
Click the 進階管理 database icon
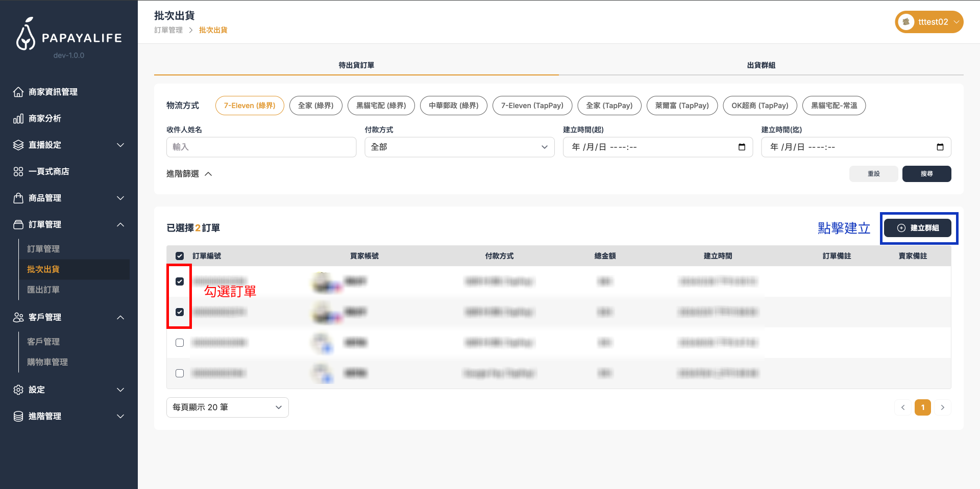point(18,416)
